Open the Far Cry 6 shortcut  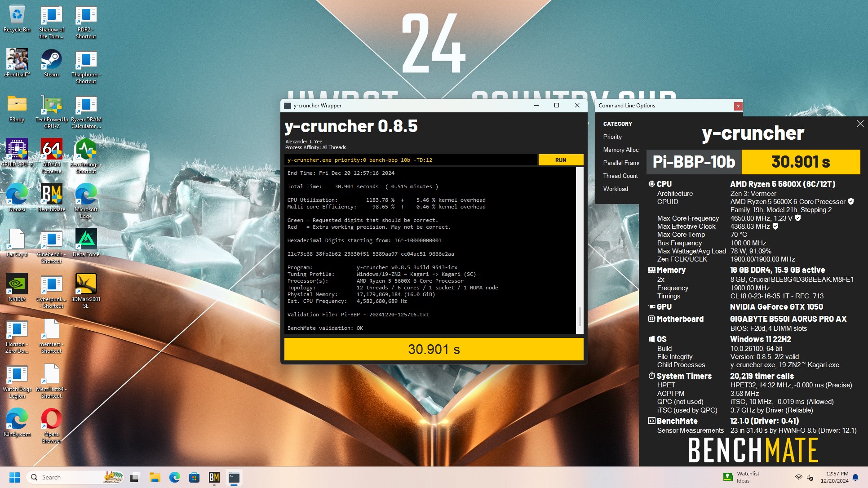click(x=17, y=243)
